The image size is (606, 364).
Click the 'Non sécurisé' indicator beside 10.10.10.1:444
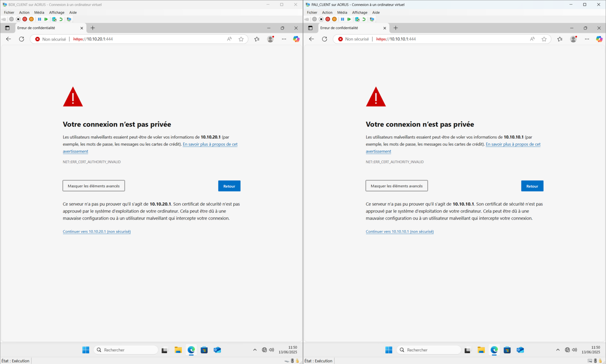pos(353,39)
